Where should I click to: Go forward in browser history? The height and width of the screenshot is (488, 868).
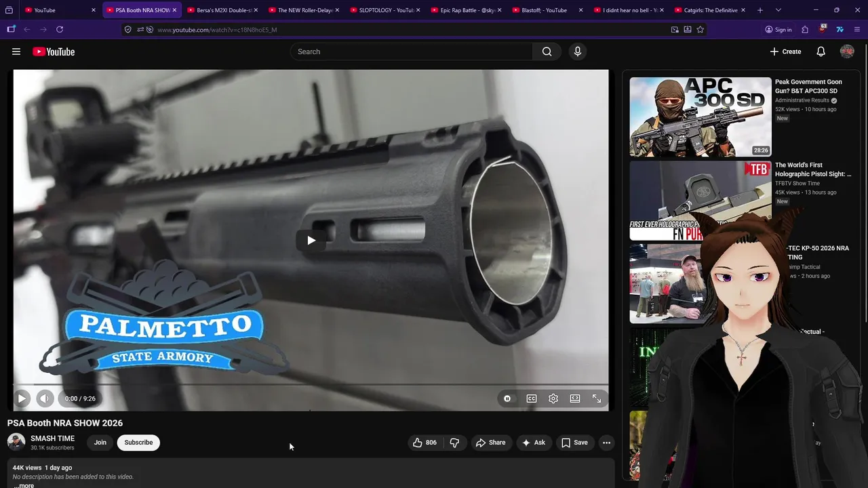[43, 29]
